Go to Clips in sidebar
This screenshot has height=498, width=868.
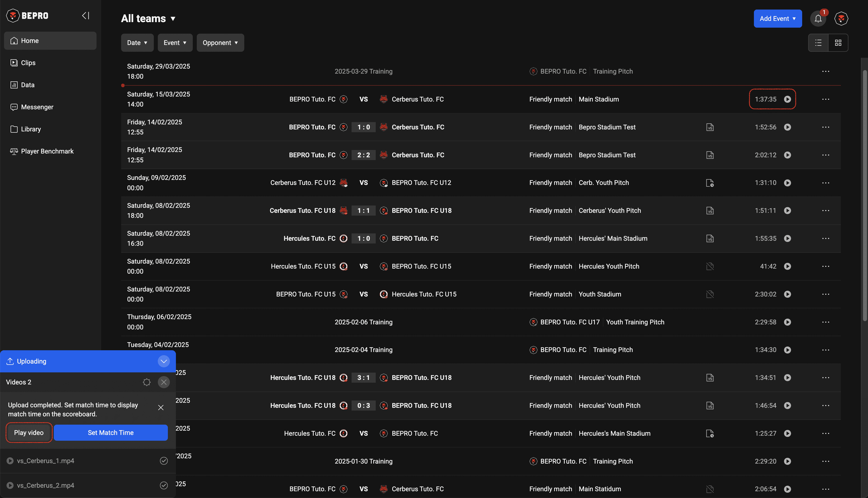tap(28, 63)
